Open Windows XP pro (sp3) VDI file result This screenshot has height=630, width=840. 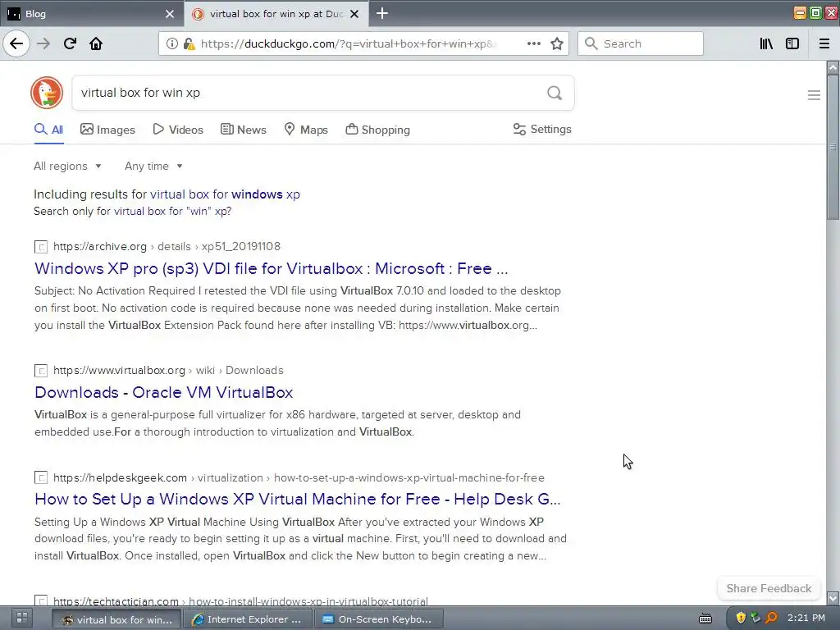click(x=271, y=268)
